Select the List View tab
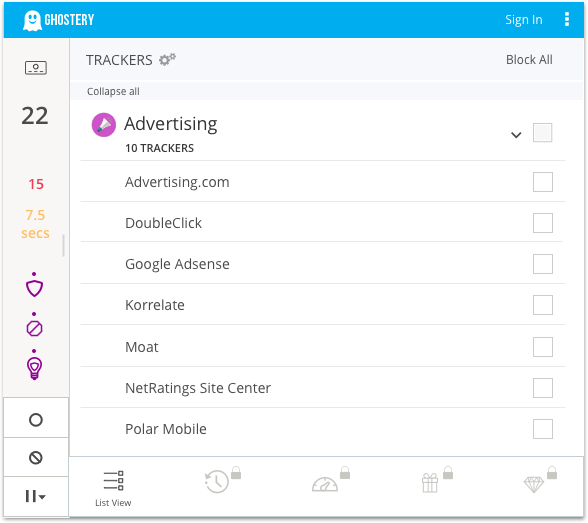The image size is (588, 523). coord(113,489)
